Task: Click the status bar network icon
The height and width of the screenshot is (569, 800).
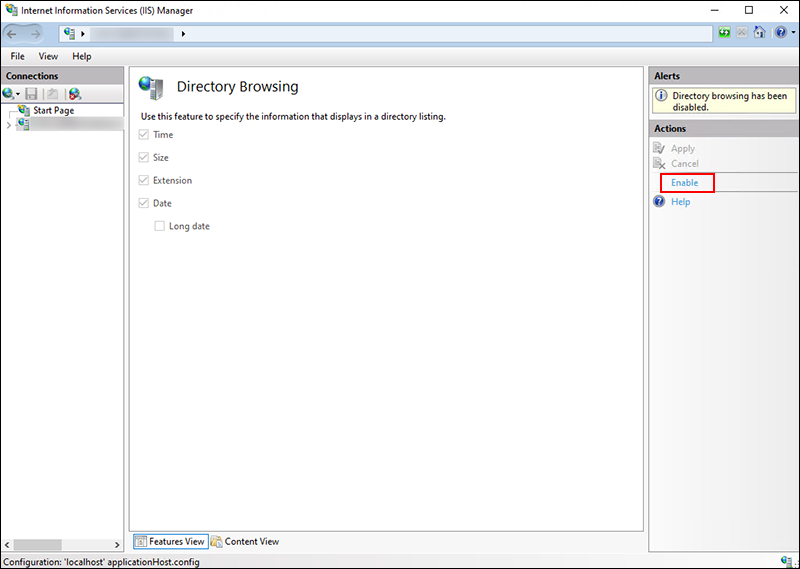Action: click(788, 561)
